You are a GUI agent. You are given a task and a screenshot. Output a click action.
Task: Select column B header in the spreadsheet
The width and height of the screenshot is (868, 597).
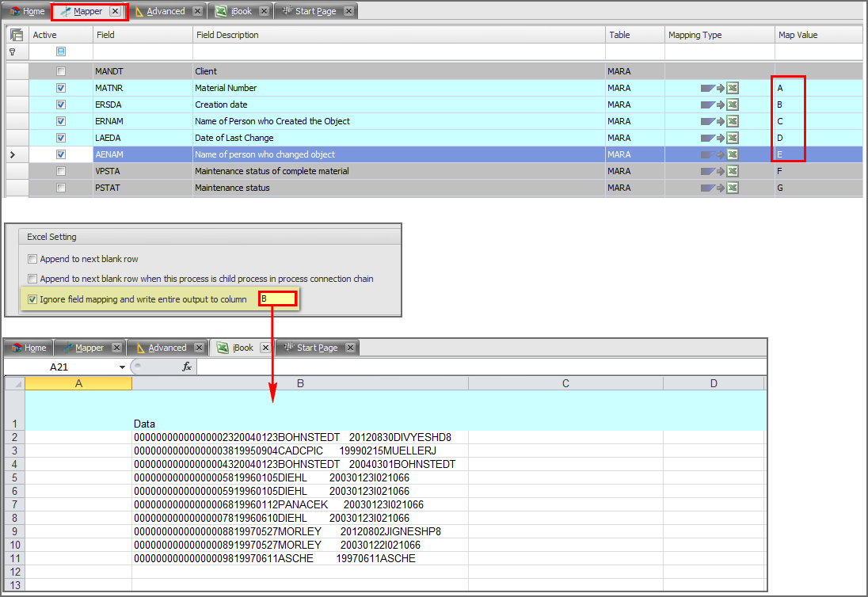[x=300, y=383]
